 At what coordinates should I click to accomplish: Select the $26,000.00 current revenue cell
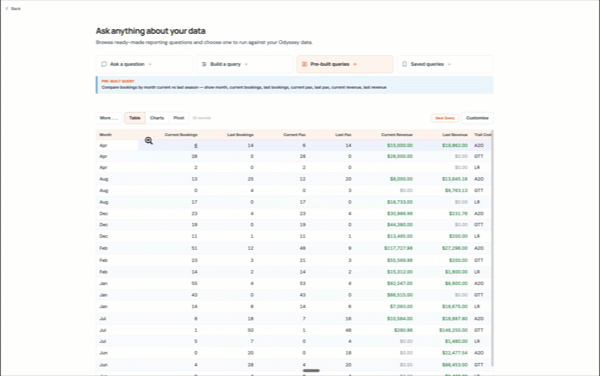[x=399, y=156]
